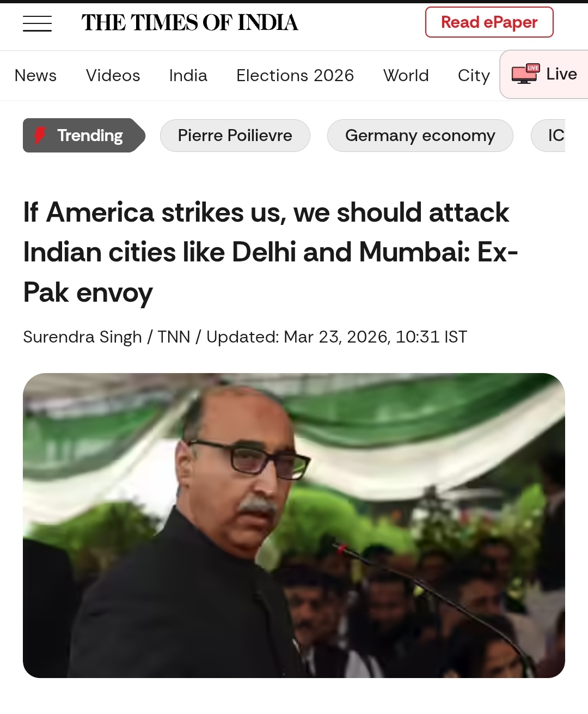Open the Videos section
588x714 pixels.
(x=113, y=75)
